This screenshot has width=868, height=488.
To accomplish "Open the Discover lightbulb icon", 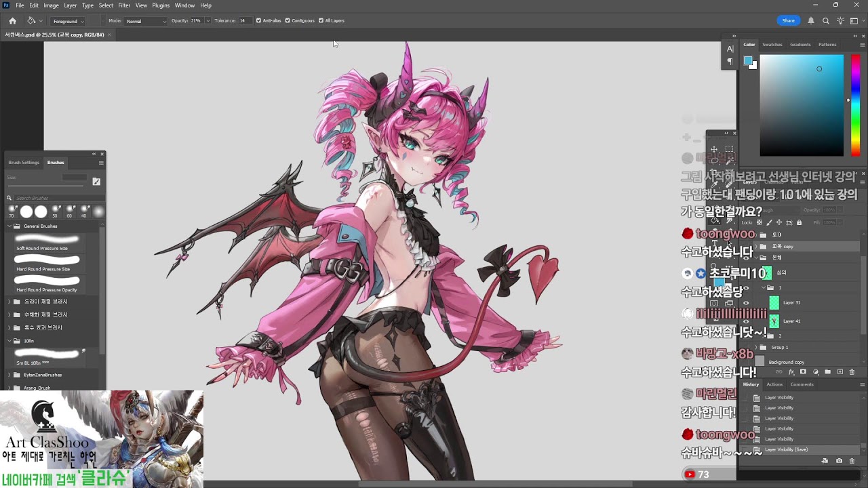I will pyautogui.click(x=841, y=21).
